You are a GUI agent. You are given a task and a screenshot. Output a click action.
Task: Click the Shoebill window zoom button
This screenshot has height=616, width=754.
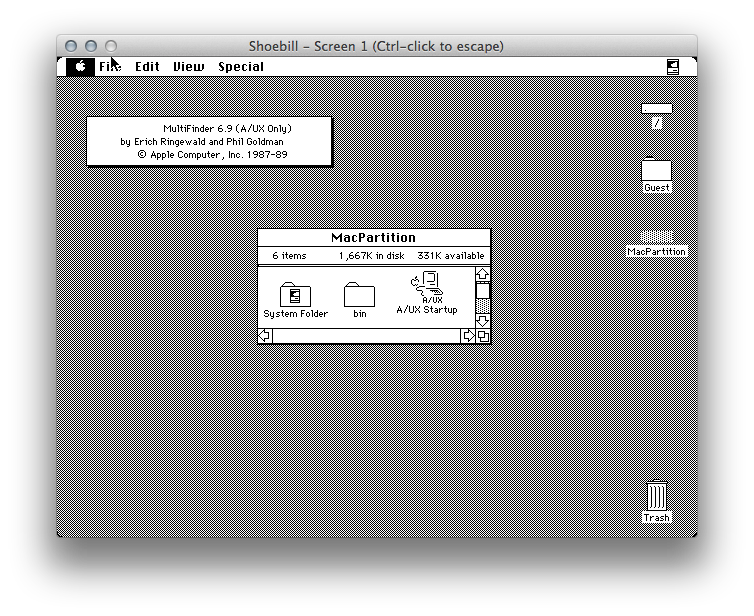click(111, 46)
